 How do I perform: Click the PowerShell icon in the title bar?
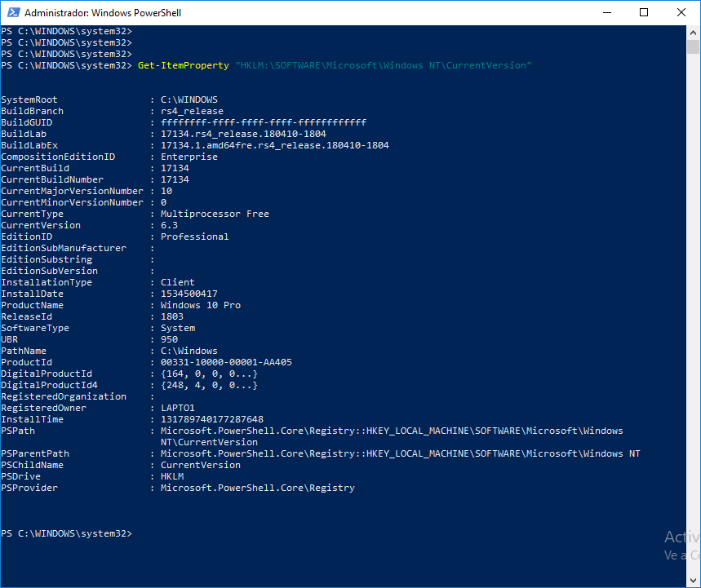coord(11,12)
